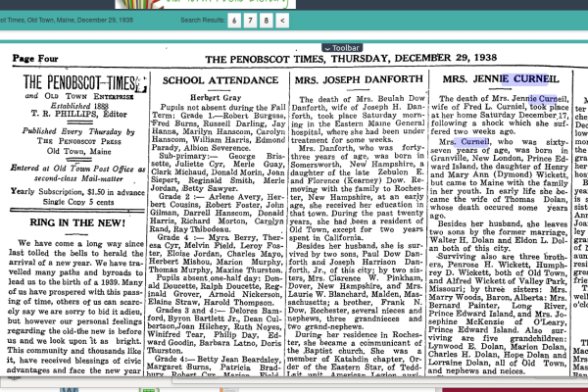The image size is (588, 392).
Task: Open search result page 6
Action: point(236,20)
